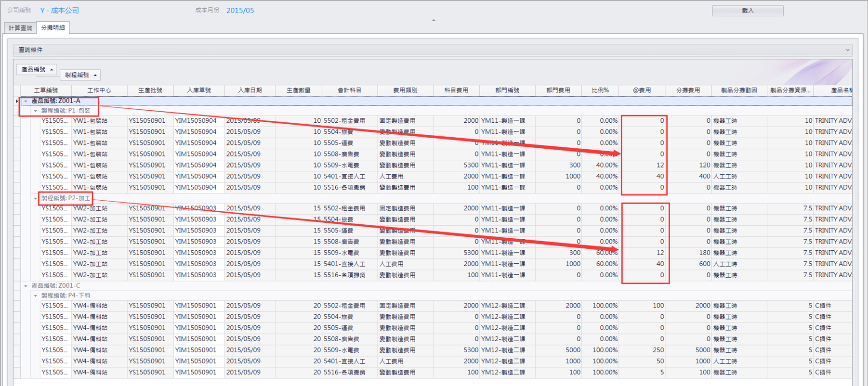Collapse the 產品編號: Z001-C group

pos(26,286)
